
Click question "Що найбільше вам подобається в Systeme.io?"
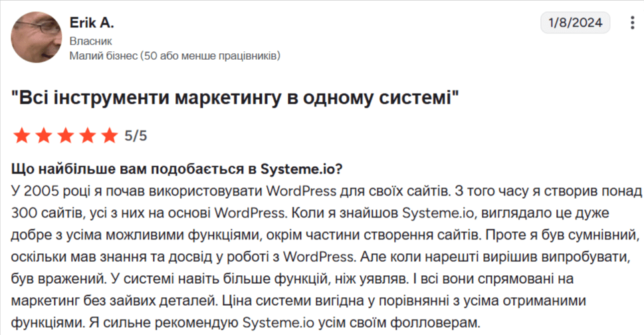(x=177, y=169)
